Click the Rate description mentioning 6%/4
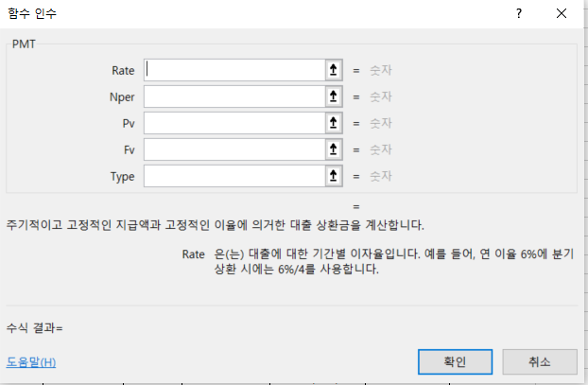588x385 pixels. coord(394,261)
